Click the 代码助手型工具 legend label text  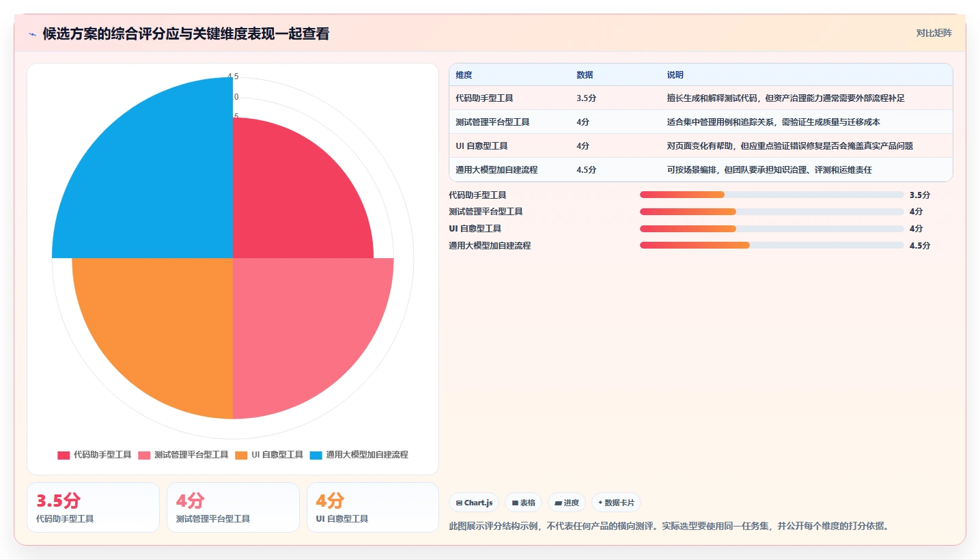click(102, 455)
